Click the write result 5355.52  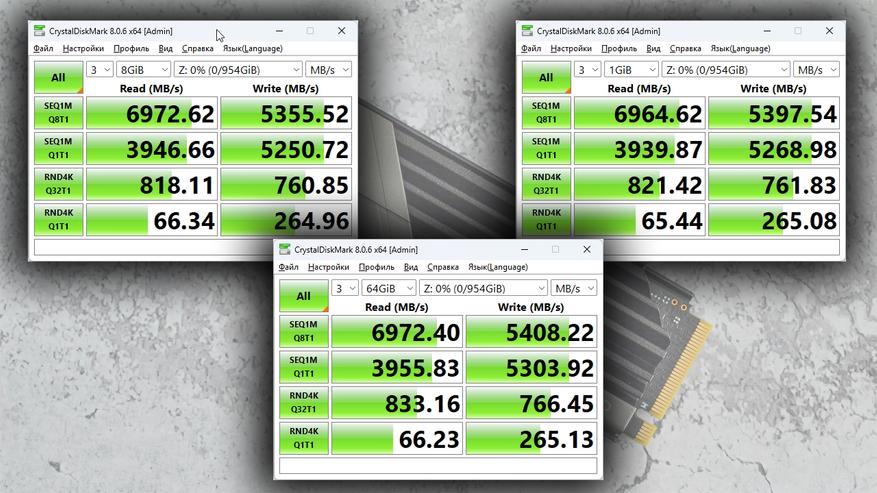(x=286, y=113)
